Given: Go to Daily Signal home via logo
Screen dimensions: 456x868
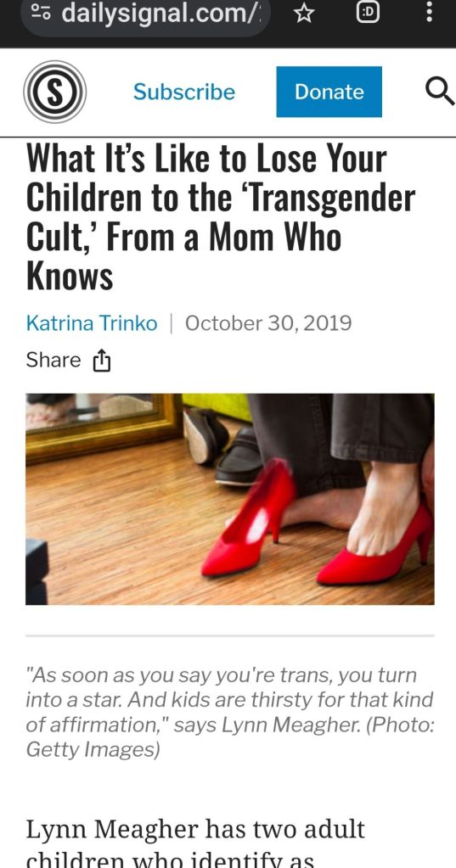Looking at the screenshot, I should click(54, 92).
